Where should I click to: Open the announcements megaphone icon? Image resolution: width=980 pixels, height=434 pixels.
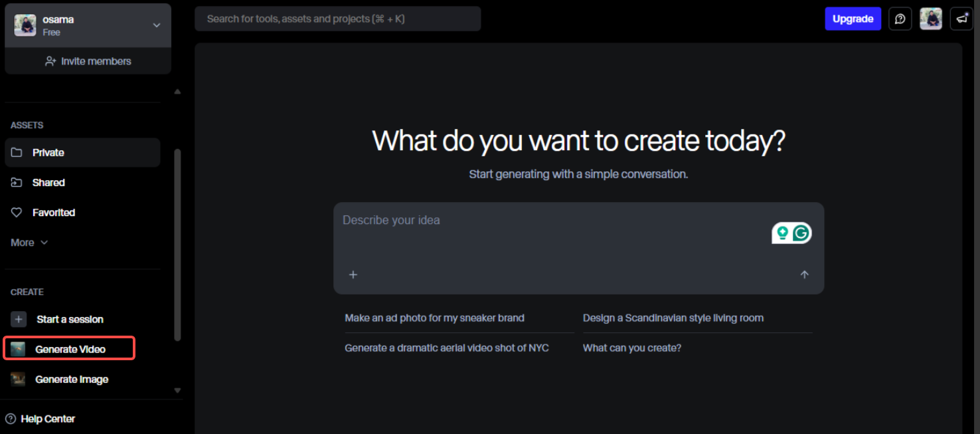961,19
